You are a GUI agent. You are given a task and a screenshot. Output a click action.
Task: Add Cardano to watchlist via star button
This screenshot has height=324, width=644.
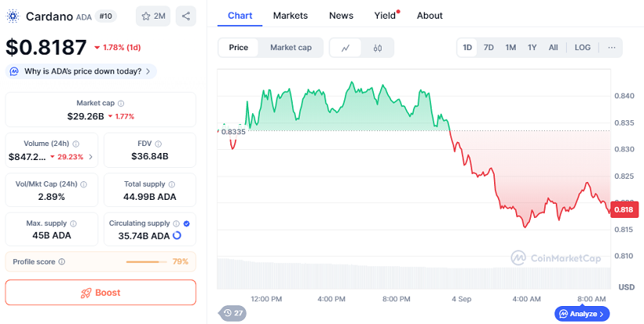tap(153, 16)
